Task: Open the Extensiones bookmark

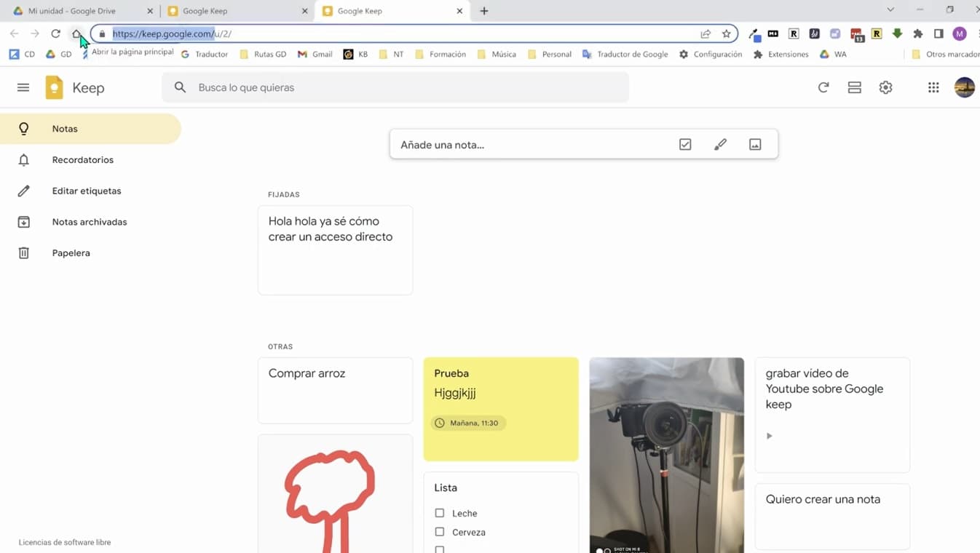Action: 781,54
